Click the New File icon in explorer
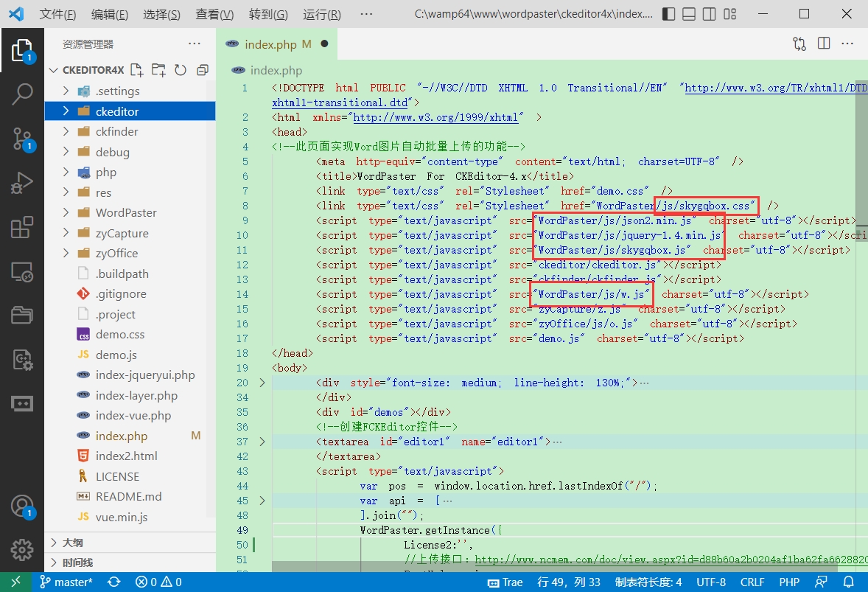 pos(136,70)
